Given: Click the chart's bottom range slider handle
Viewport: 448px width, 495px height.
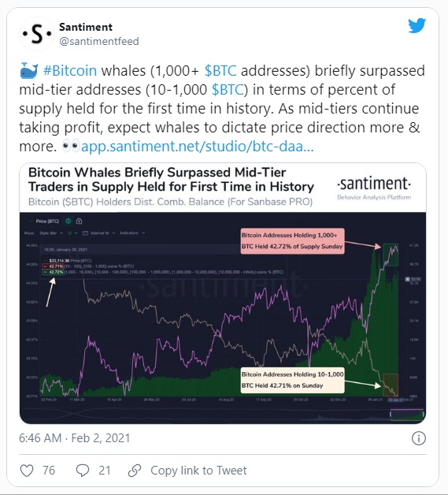Looking at the screenshot, I should 391,414.
